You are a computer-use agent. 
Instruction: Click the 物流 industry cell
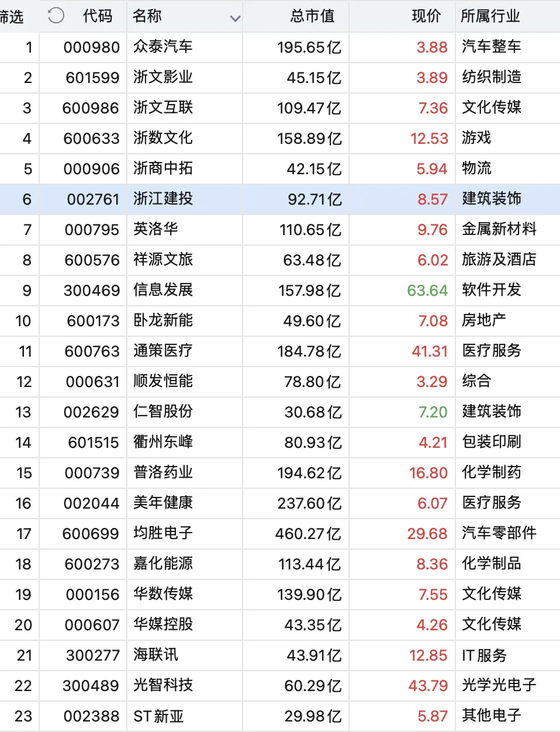(476, 168)
